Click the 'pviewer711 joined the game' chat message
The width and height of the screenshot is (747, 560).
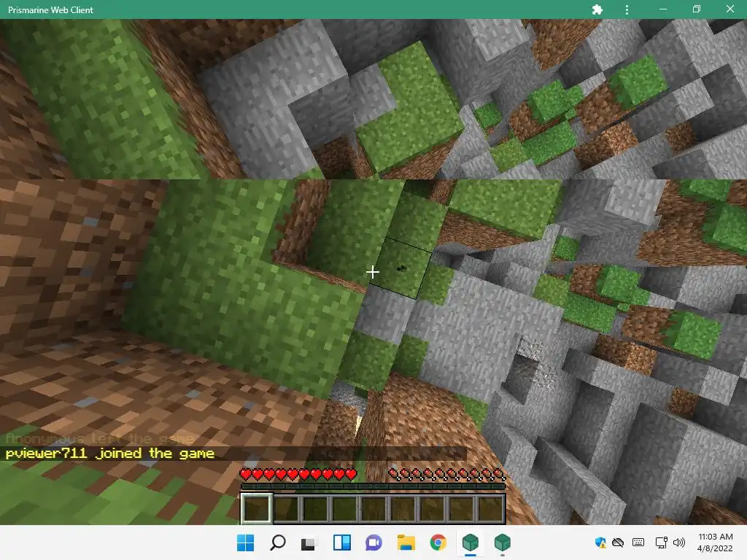110,454
